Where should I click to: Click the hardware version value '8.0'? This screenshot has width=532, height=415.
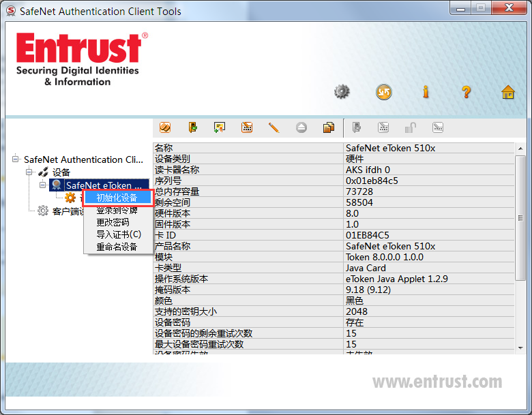click(352, 213)
